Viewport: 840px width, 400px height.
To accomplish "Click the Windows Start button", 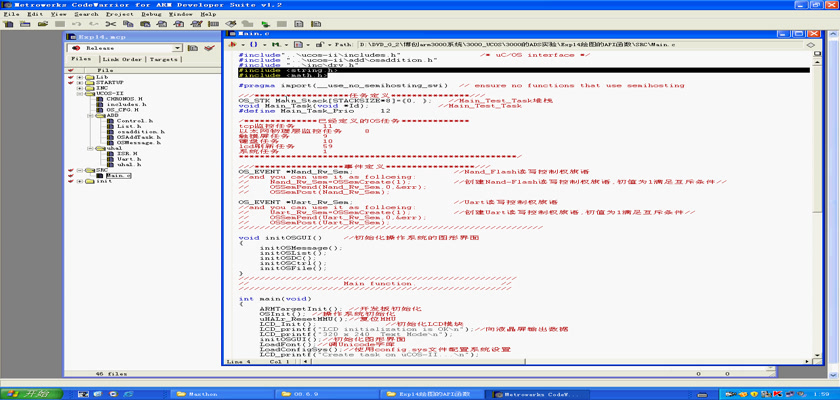I will point(32,394).
